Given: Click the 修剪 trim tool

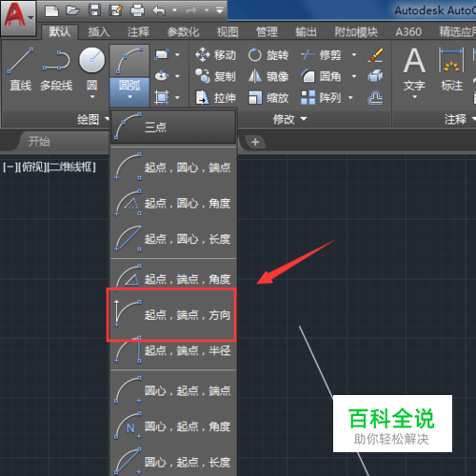Looking at the screenshot, I should [321, 55].
